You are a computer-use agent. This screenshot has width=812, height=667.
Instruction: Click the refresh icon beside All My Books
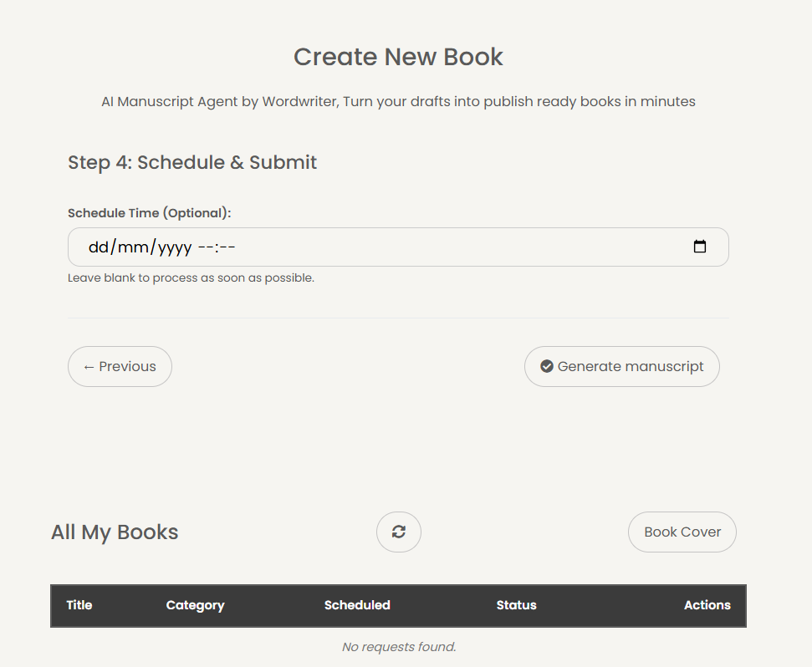tap(399, 532)
